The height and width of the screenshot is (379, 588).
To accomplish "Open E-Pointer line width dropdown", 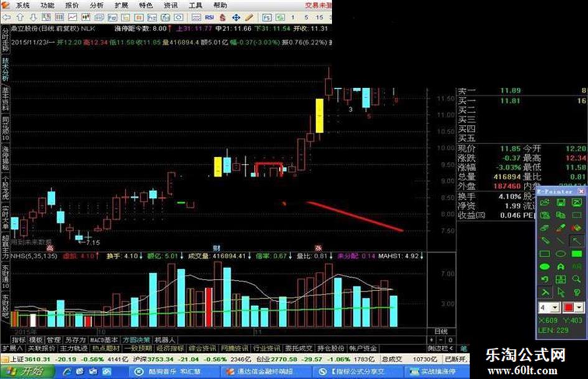I will tap(556, 307).
